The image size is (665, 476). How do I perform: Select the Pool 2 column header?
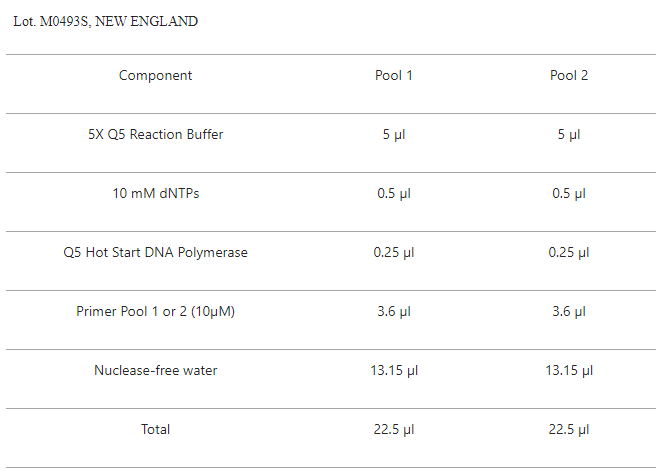coord(569,76)
